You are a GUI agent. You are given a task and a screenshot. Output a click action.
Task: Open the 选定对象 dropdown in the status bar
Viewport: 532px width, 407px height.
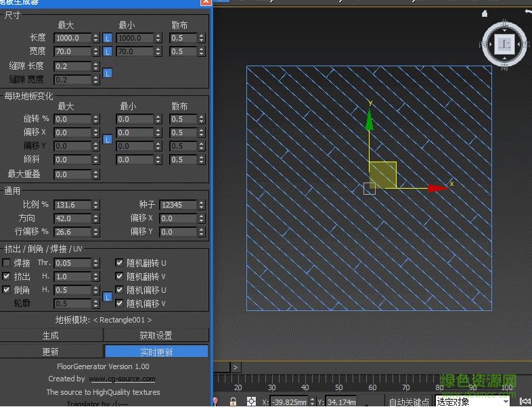[472, 402]
